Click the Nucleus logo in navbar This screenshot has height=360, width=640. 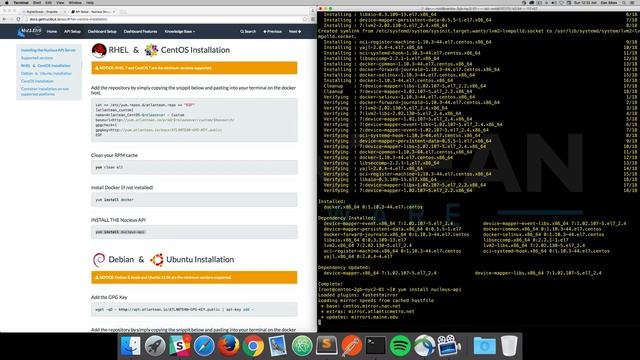pos(29,31)
